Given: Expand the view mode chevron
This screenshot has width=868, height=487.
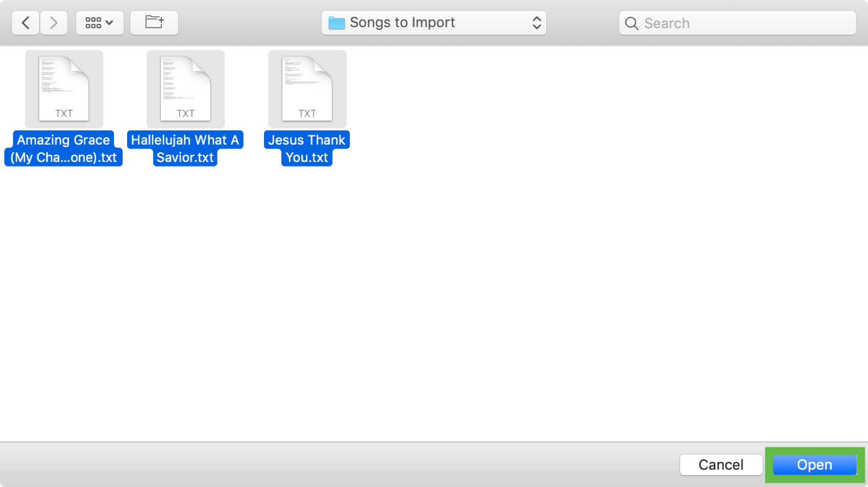Looking at the screenshot, I should (x=109, y=23).
